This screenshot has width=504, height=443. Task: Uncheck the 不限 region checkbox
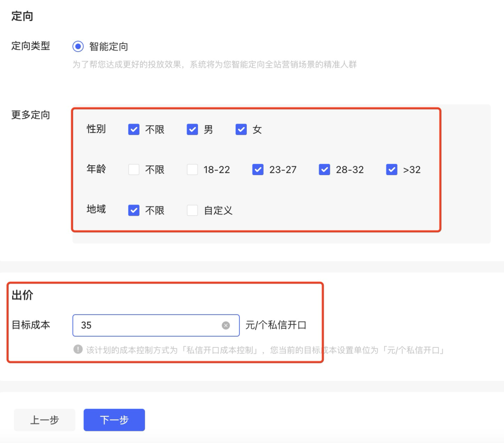tap(133, 210)
